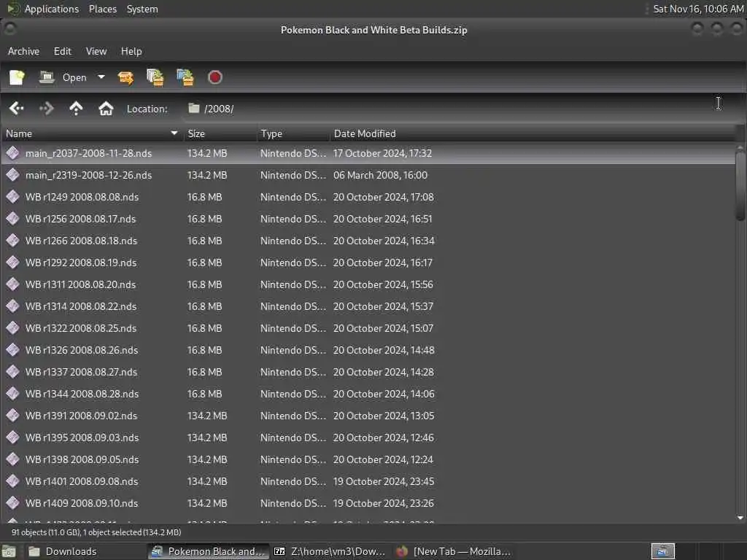The width and height of the screenshot is (747, 560).
Task: Go back with the left arrow icon
Action: (16, 109)
